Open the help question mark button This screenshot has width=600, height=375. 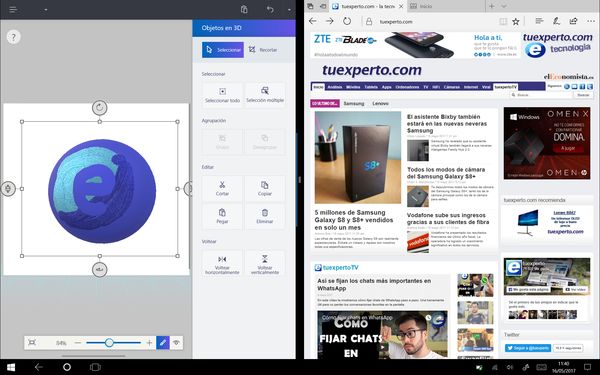(x=13, y=37)
